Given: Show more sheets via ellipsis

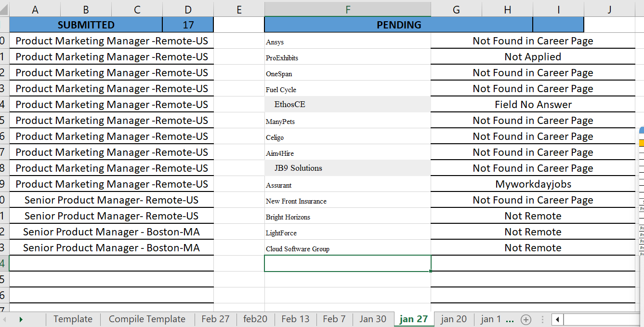Looking at the screenshot, I should [x=510, y=319].
